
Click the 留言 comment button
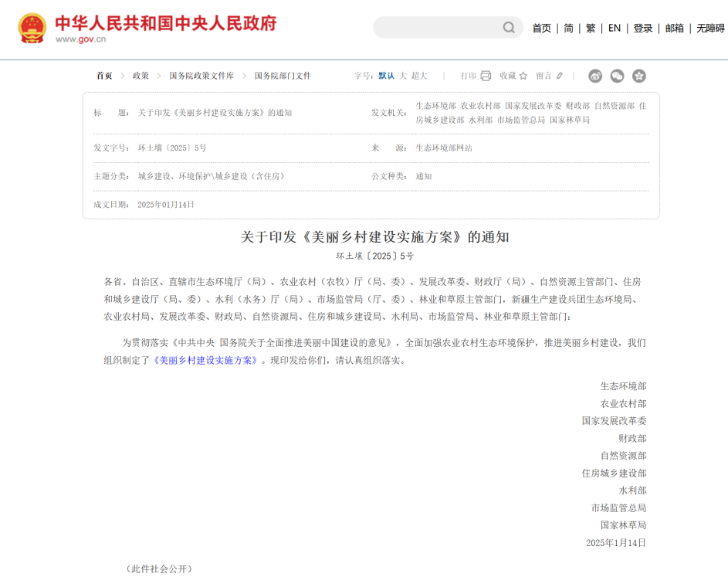543,76
